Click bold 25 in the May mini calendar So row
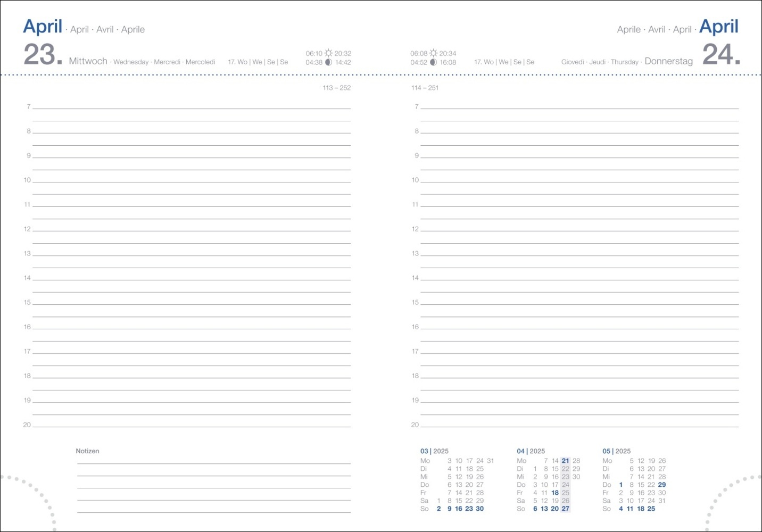The image size is (762, 532). (651, 509)
